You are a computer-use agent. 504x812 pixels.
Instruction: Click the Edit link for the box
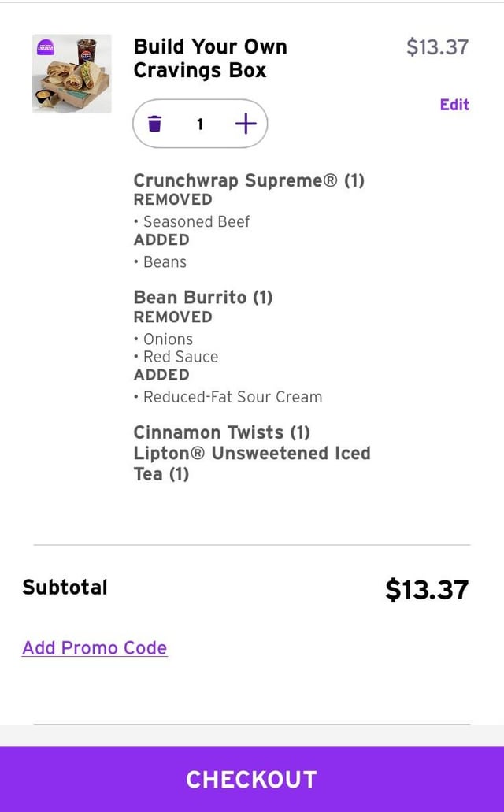pos(454,105)
